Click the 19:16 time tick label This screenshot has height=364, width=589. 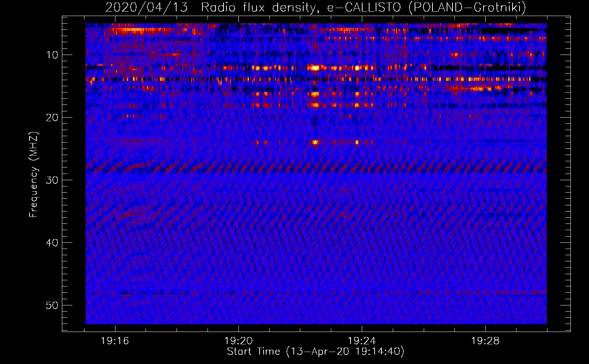tap(115, 341)
